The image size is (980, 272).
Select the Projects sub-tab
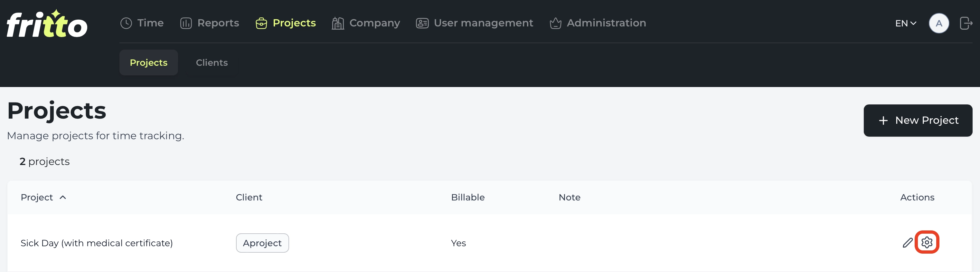pyautogui.click(x=148, y=63)
